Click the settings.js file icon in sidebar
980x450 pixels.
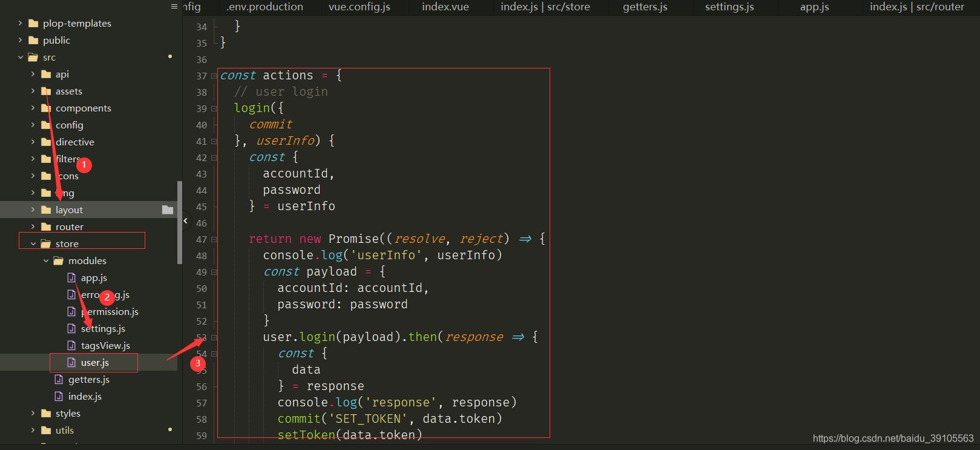pos(71,329)
